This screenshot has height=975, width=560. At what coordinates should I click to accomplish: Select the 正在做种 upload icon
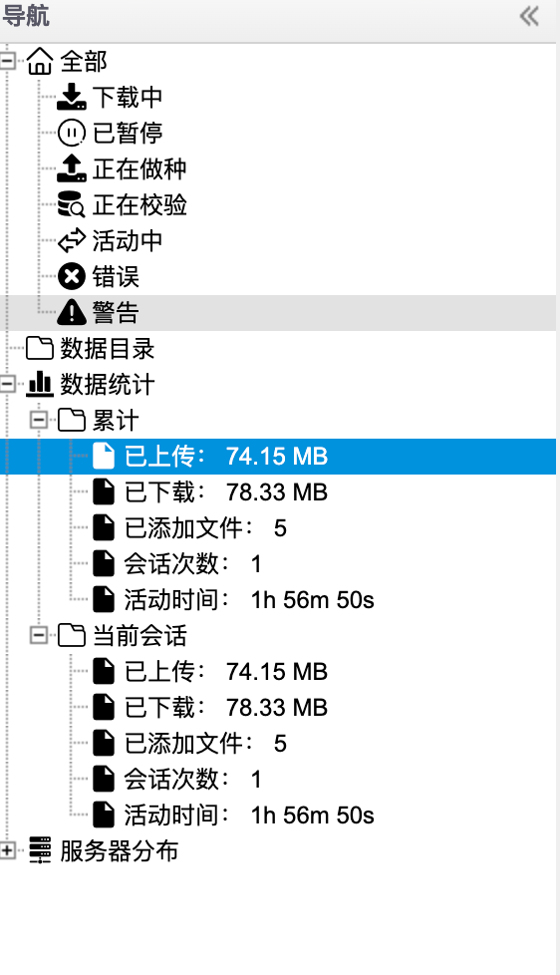tap(72, 168)
